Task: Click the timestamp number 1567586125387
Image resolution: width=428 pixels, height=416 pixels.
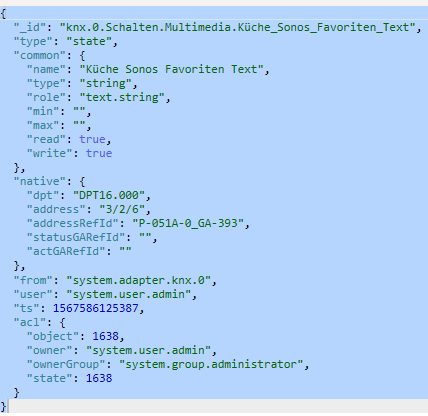Action: (96, 308)
